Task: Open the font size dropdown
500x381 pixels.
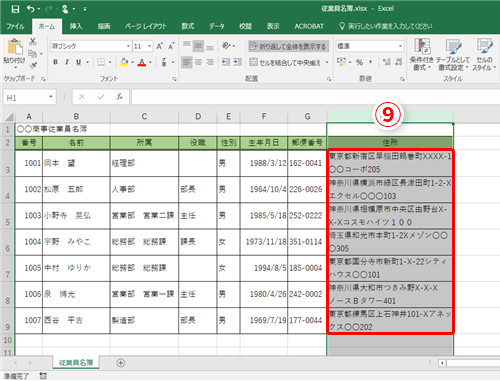Action: click(149, 46)
